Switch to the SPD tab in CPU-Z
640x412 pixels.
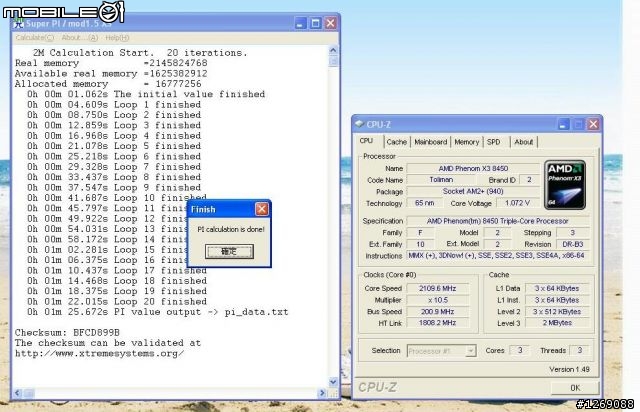(493, 142)
